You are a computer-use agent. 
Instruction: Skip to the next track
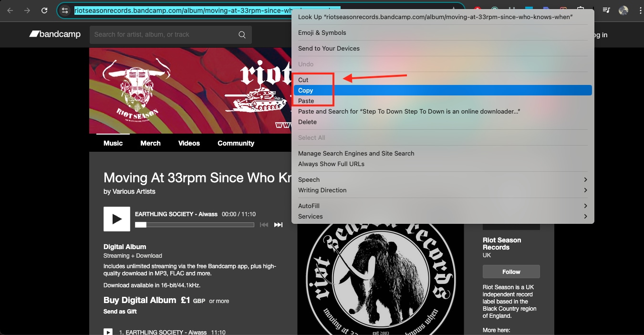coord(278,224)
